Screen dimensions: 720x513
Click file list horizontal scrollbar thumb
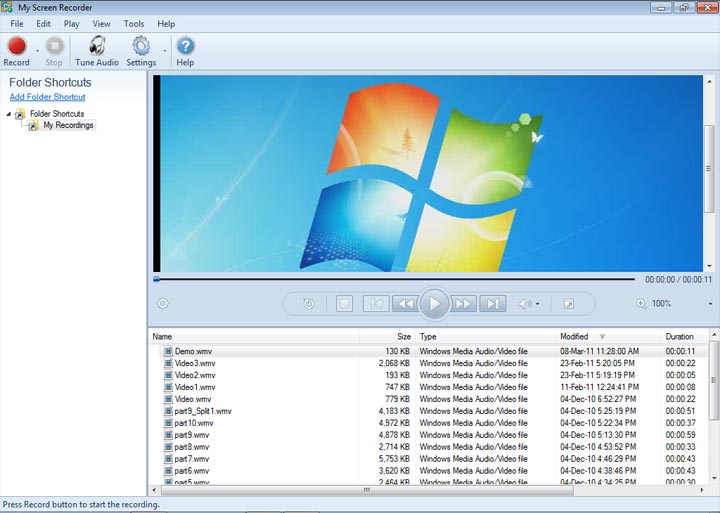(367, 490)
